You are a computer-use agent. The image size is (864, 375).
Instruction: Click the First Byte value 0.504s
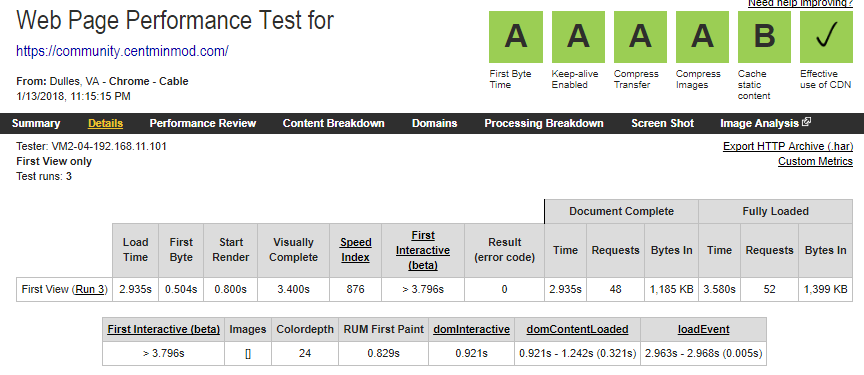pyautogui.click(x=181, y=289)
